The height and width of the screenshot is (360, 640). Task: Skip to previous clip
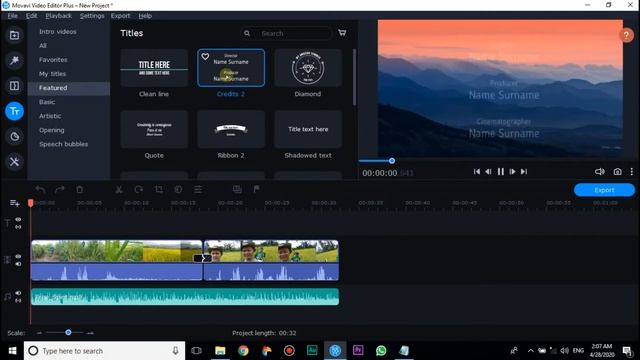[477, 172]
